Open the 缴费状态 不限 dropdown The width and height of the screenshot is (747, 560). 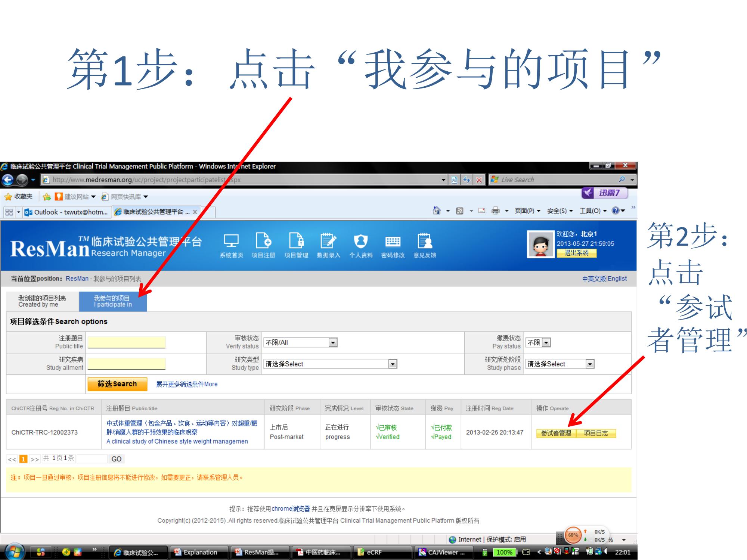pyautogui.click(x=538, y=342)
